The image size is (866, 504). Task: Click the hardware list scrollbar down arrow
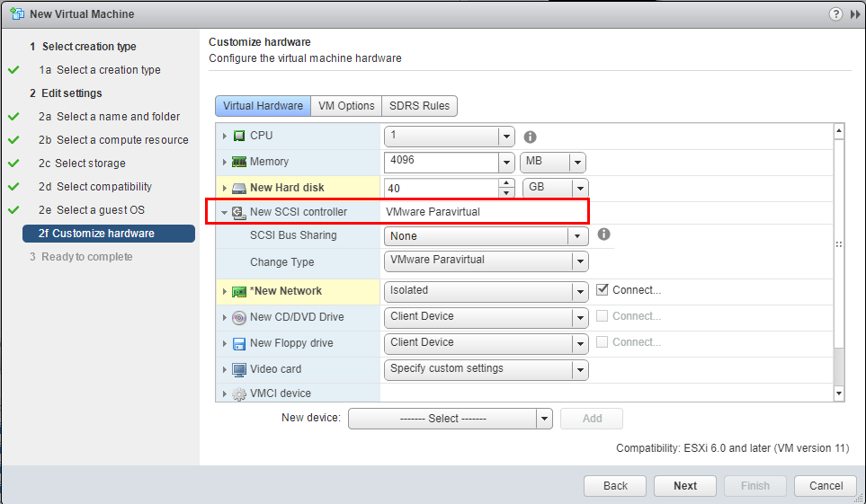839,393
